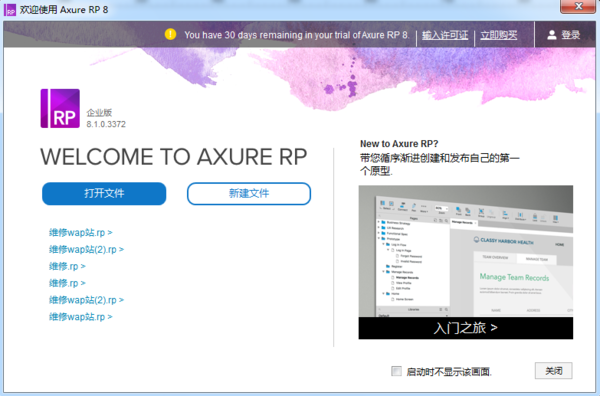Click the Axure RP icon in title bar
600x396 pixels.
tap(10, 10)
